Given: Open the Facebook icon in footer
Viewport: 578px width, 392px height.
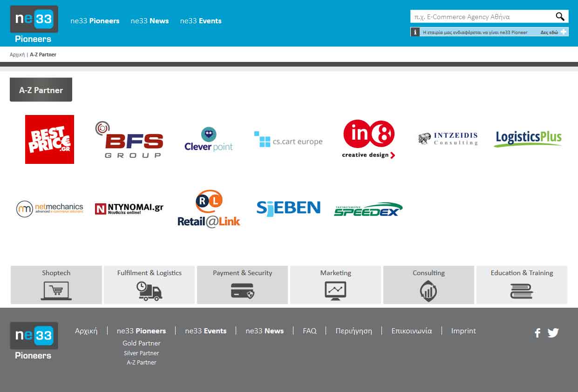Looking at the screenshot, I should [537, 333].
